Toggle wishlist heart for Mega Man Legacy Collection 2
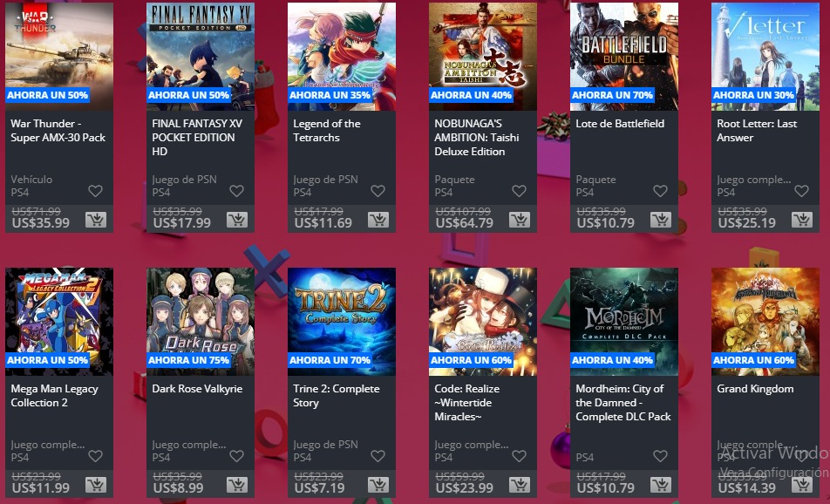Screen dimensions: 830x504 pos(95,456)
